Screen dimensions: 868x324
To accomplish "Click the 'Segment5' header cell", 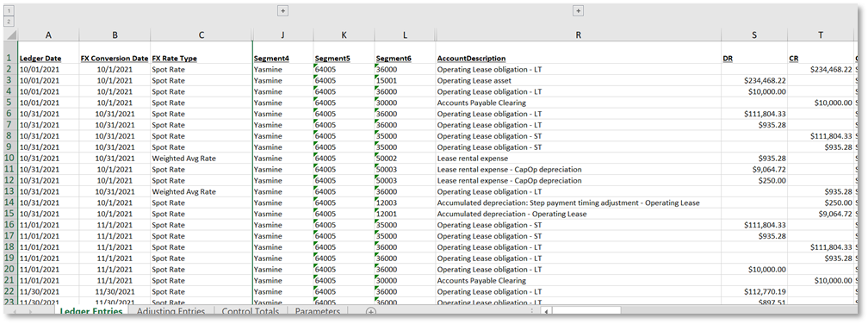I will (x=344, y=53).
